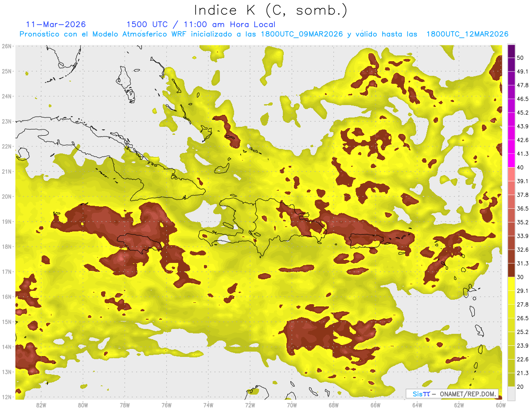The width and height of the screenshot is (532, 411).
Task: Click the color scale value 47.8
Action: [x=522, y=85]
